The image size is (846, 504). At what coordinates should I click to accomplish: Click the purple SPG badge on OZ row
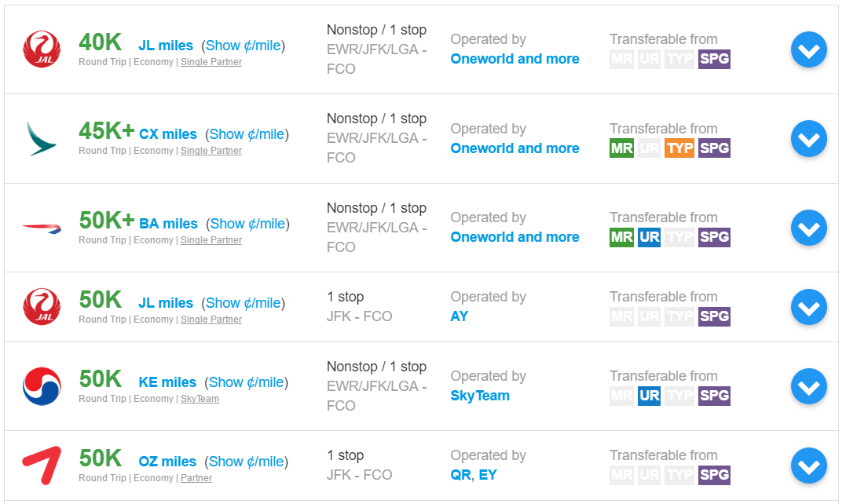(714, 474)
